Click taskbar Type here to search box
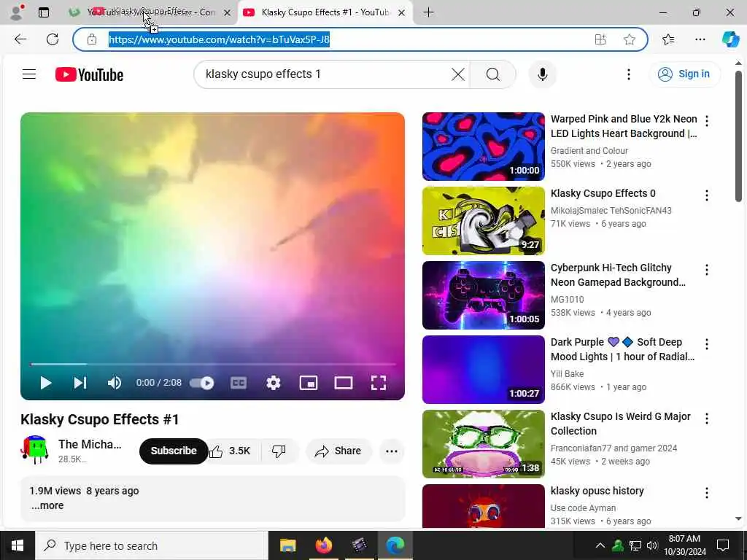Viewport: 747px width, 560px height. click(152, 545)
